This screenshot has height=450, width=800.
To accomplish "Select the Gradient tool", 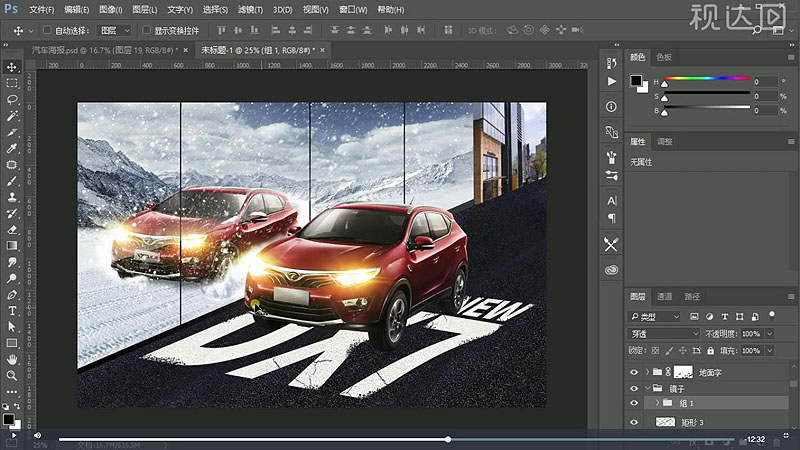I will (12, 246).
